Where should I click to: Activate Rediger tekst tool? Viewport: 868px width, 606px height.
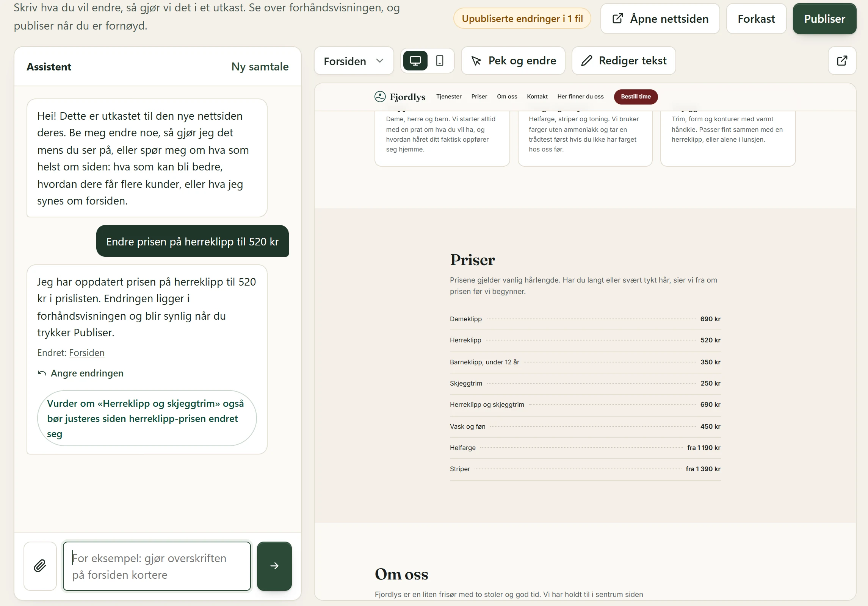tap(624, 61)
